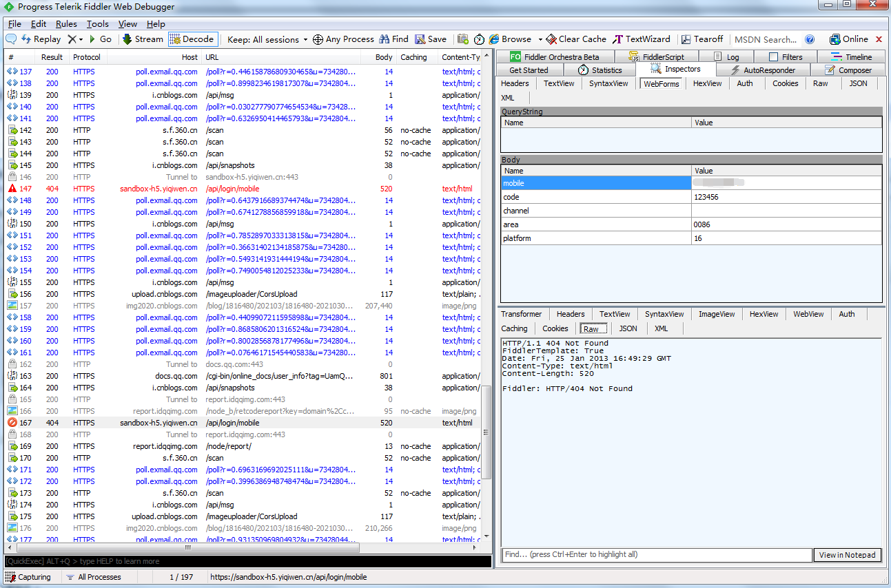Select the request HexView inspector tab
This screenshot has width=891, height=588.
tap(707, 83)
